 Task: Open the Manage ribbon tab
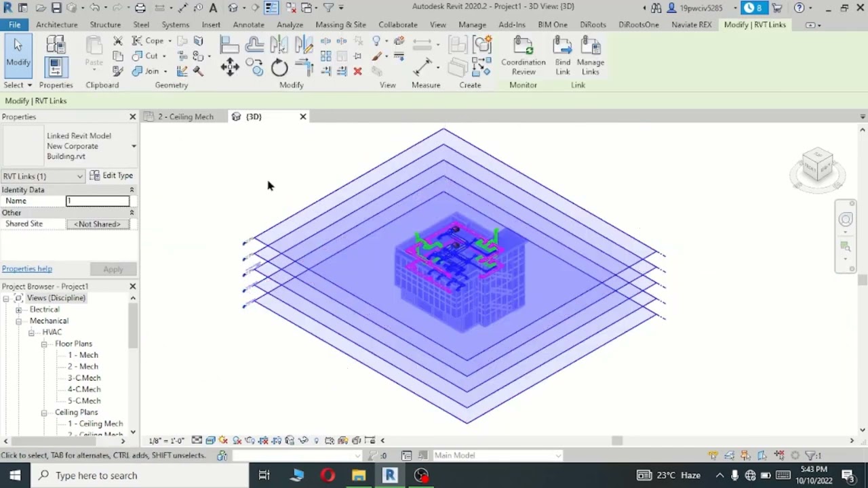(472, 24)
